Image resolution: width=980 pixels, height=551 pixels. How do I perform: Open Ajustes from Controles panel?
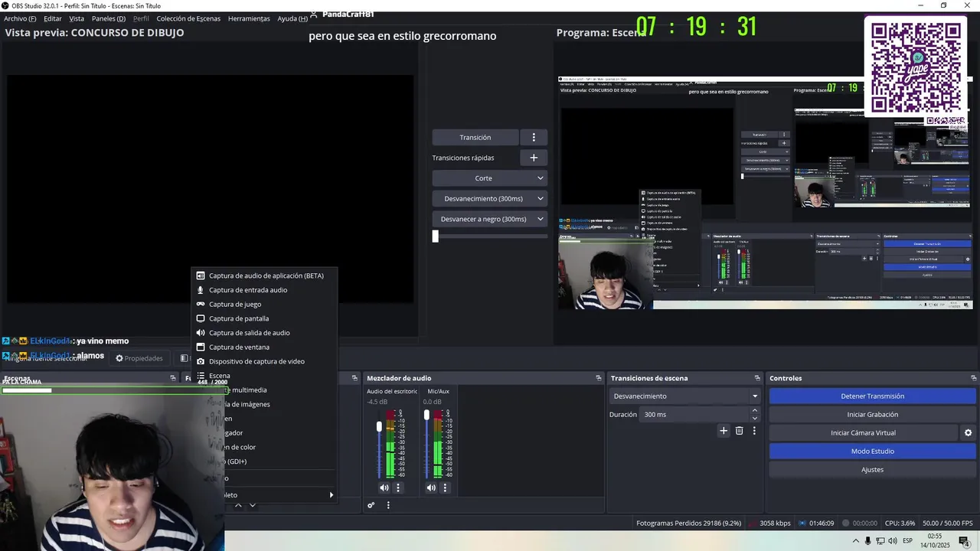point(873,470)
